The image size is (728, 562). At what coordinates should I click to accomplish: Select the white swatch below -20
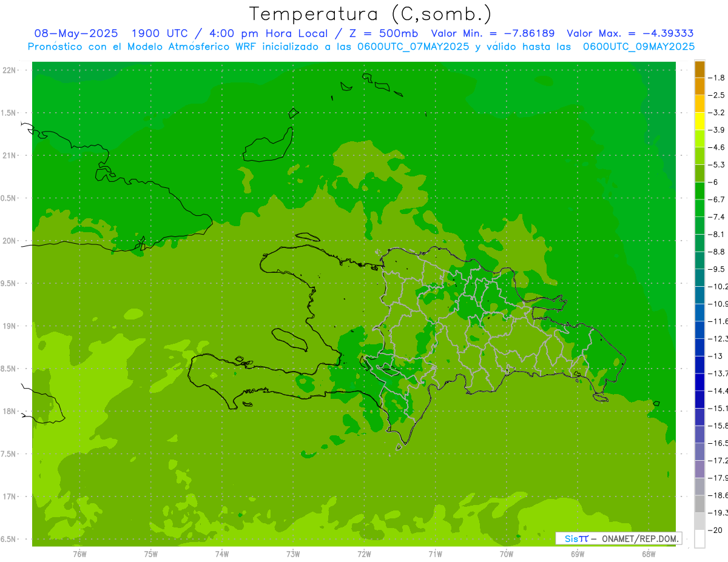(699, 539)
